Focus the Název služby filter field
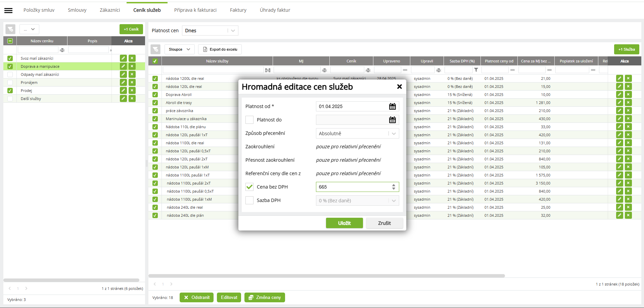This screenshot has height=308, width=644. 213,70
